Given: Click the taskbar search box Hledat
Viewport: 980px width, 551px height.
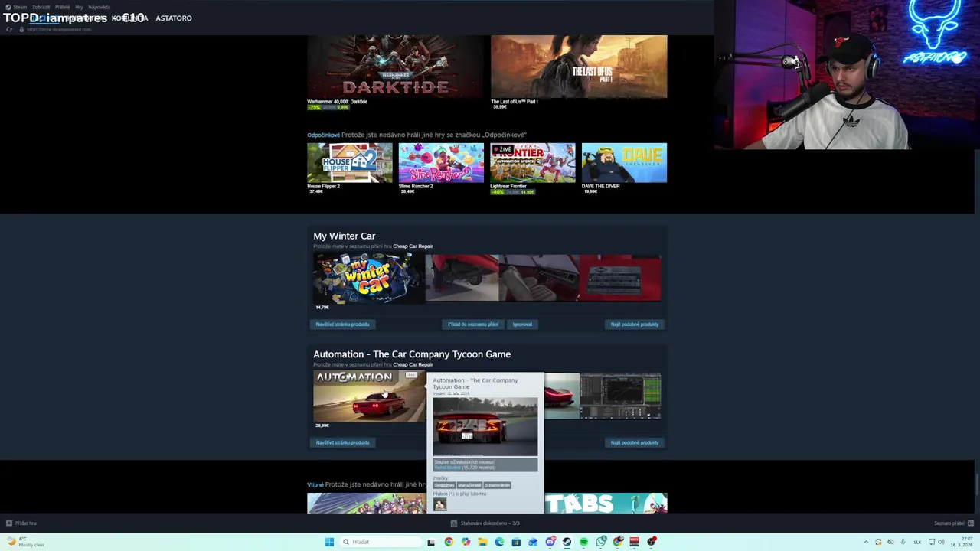Looking at the screenshot, I should click(x=381, y=542).
